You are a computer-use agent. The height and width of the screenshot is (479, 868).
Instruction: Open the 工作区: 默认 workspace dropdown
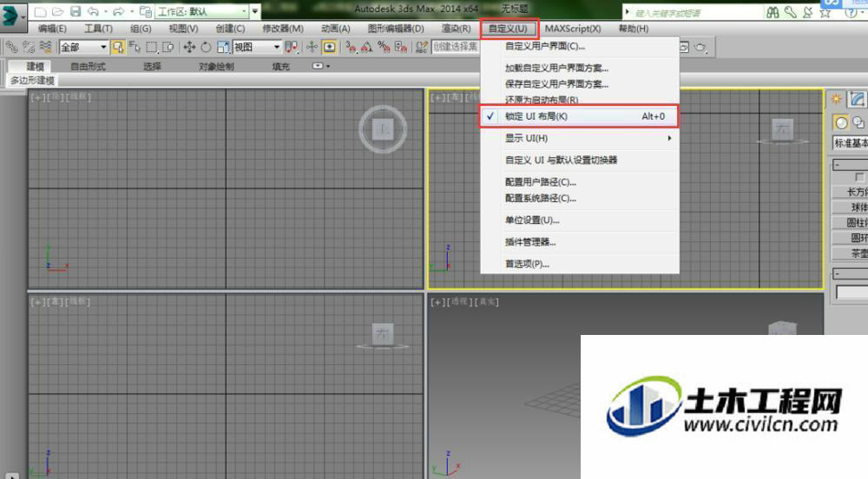tap(202, 11)
